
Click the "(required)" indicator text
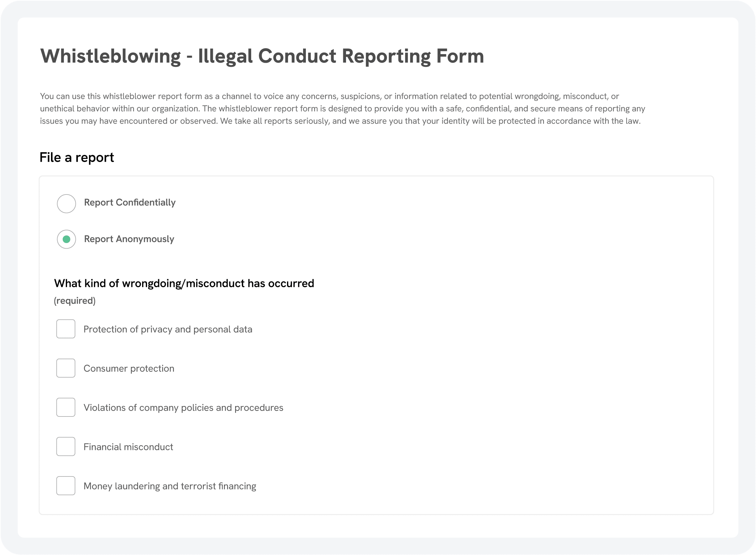click(74, 301)
